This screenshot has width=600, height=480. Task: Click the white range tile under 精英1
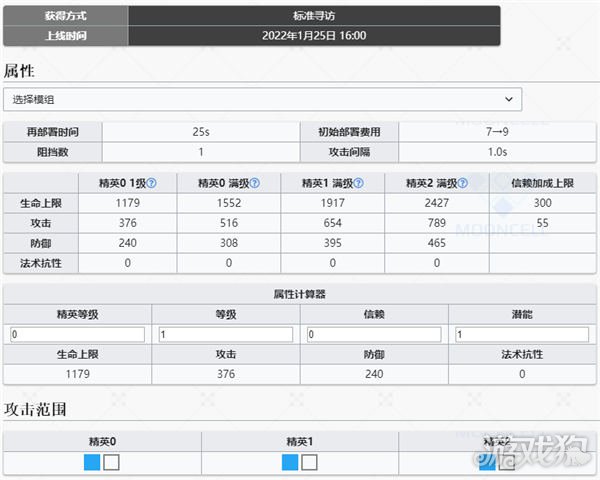click(309, 462)
